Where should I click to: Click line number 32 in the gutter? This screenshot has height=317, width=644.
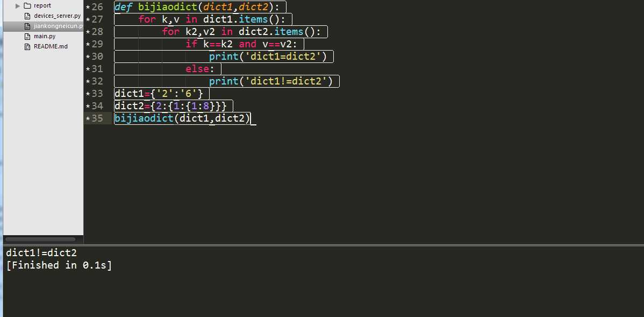[x=97, y=81]
